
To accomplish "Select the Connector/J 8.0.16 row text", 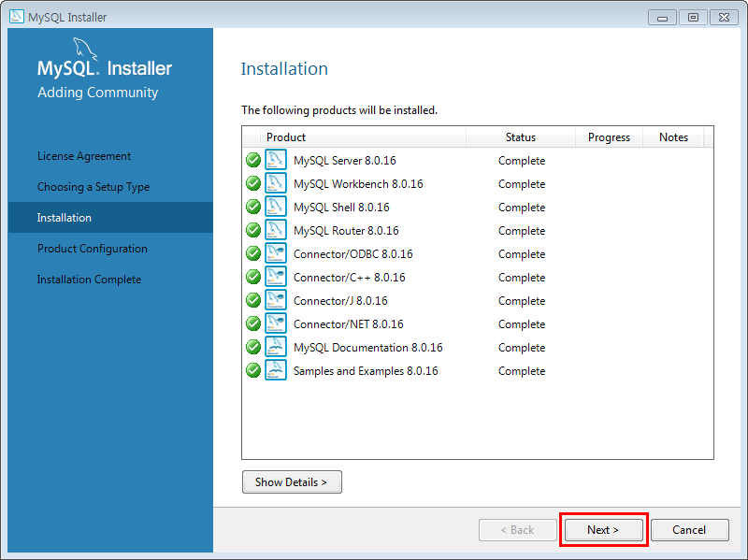I will [340, 301].
